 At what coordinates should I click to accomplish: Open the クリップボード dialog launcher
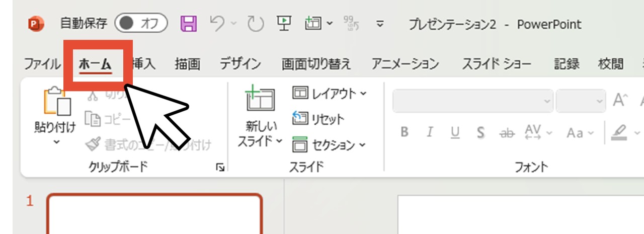coord(220,168)
